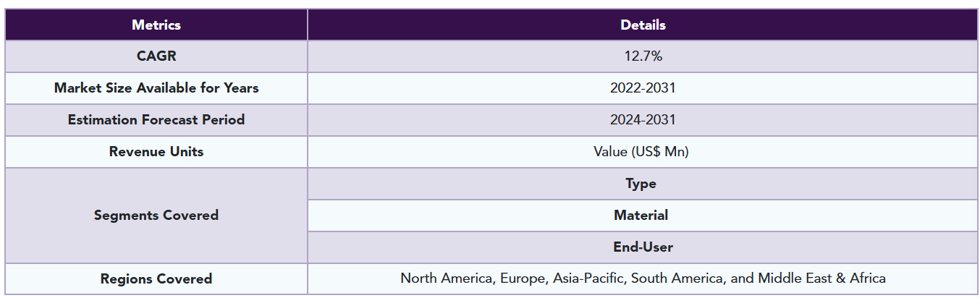Screen dimensions: 980x298
Task: Click the Value (US$ Mn) cell
Action: [643, 152]
